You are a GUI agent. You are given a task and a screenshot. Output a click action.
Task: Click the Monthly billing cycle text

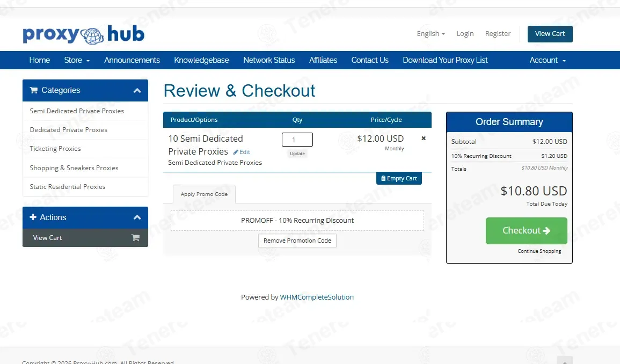394,149
